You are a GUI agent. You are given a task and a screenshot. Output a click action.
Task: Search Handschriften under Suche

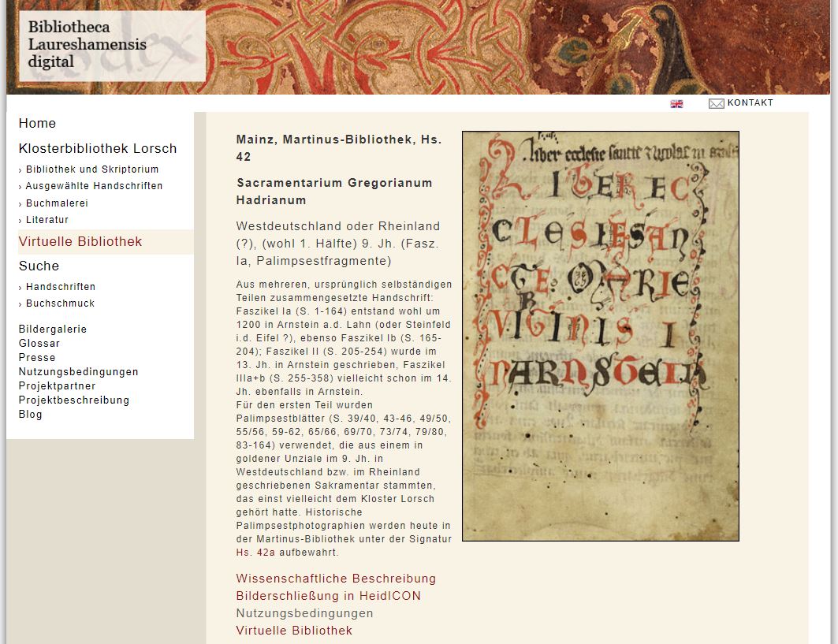coord(61,287)
